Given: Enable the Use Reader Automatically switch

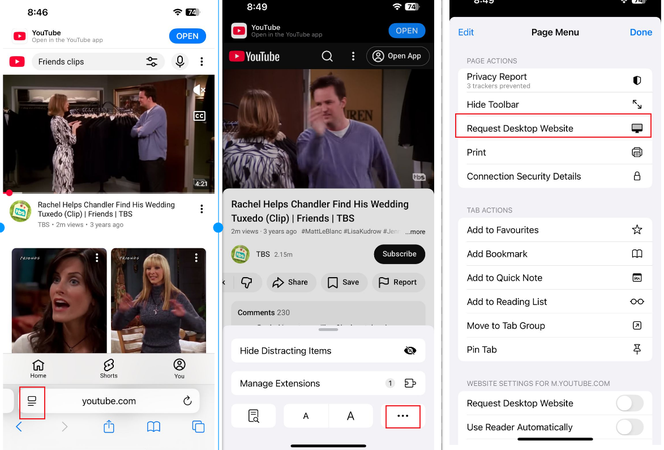Looking at the screenshot, I should (x=630, y=427).
